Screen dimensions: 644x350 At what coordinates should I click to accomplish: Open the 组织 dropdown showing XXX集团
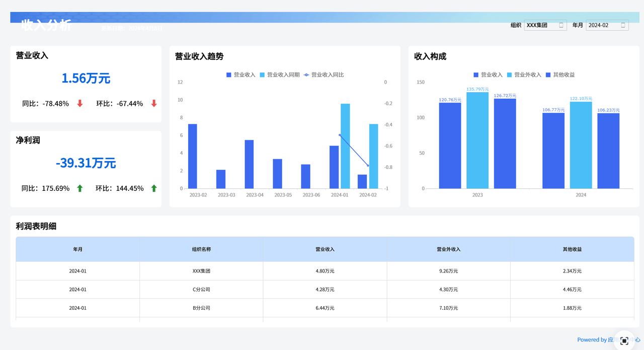[545, 25]
